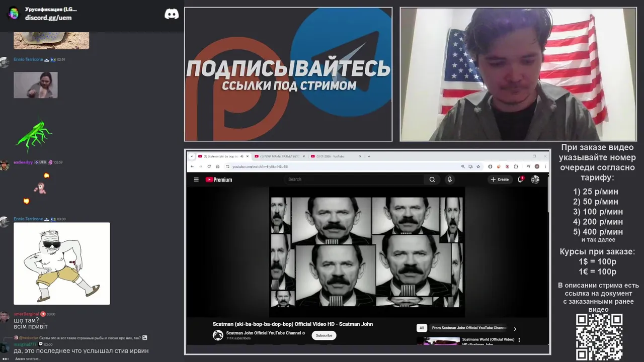The width and height of the screenshot is (644, 362).
Task: Click the Subscribe button
Action: [324, 335]
